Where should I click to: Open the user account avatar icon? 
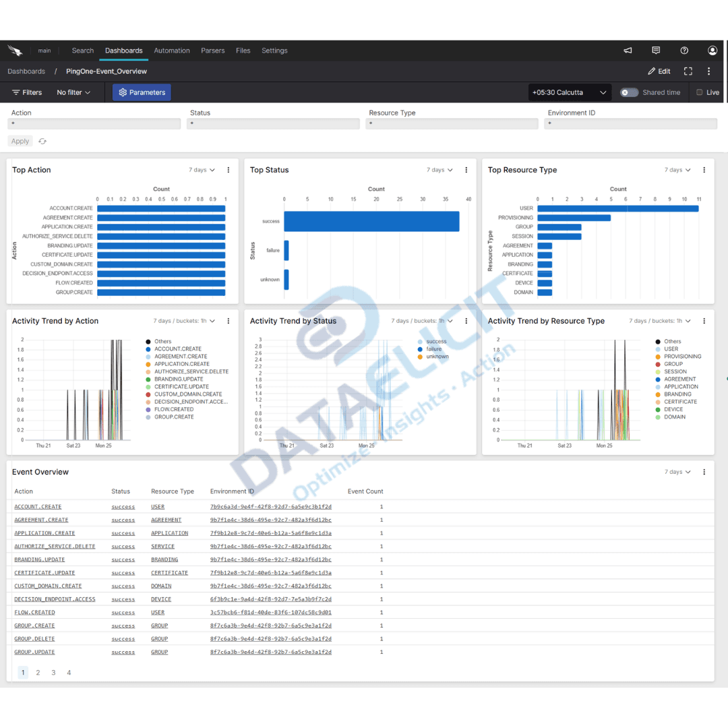[712, 50]
